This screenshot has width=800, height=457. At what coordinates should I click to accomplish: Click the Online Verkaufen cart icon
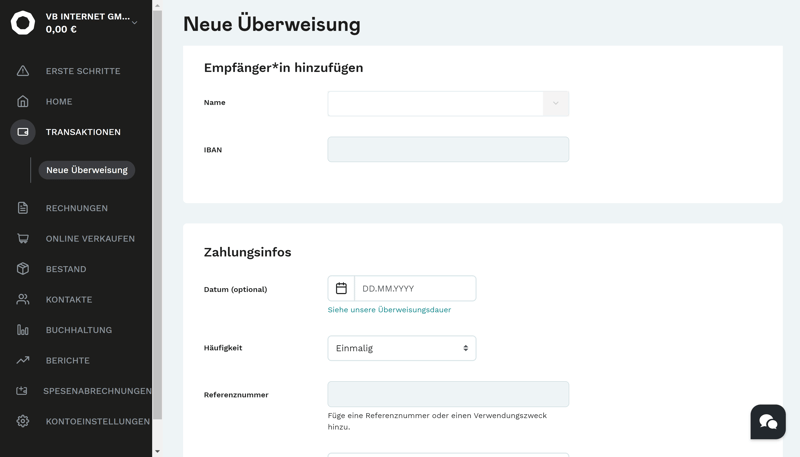[x=23, y=239]
